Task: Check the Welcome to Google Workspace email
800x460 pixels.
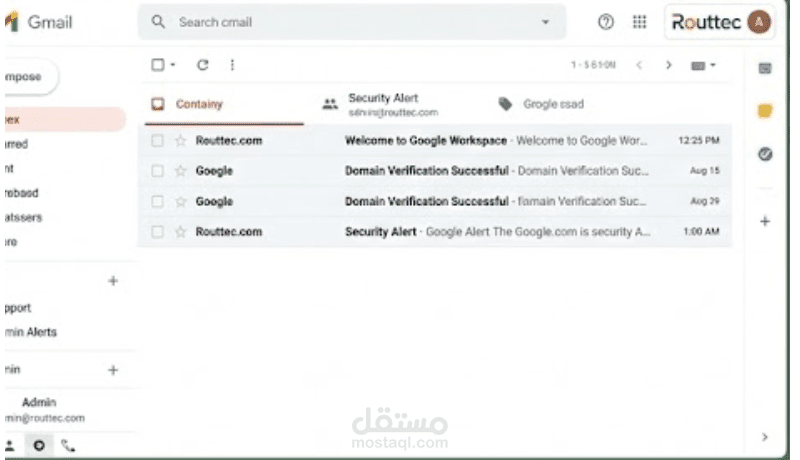Action: (158, 140)
